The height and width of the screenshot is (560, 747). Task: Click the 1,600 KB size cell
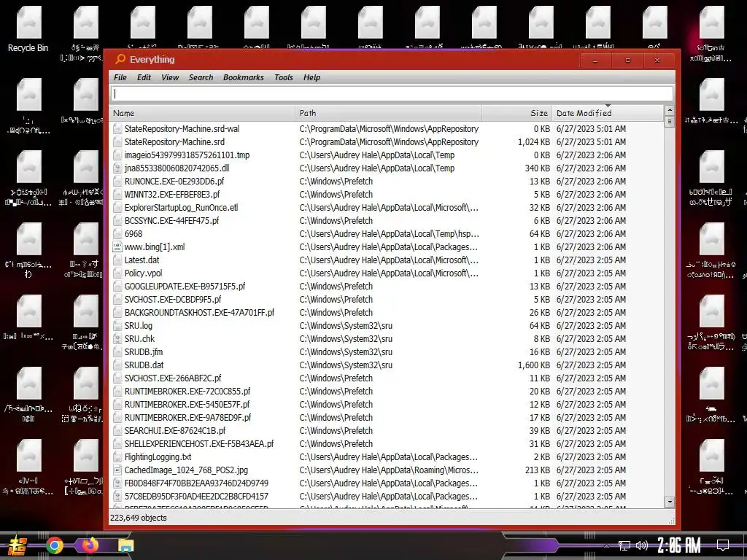[533, 365]
